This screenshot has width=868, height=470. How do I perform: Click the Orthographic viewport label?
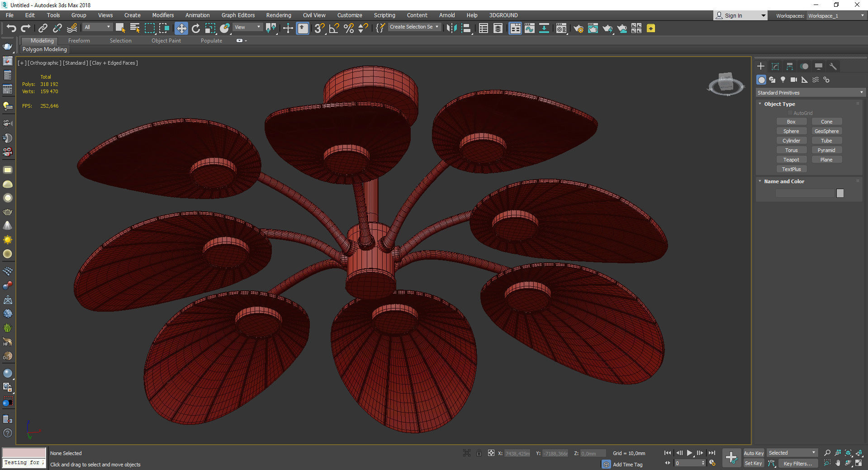tap(44, 63)
